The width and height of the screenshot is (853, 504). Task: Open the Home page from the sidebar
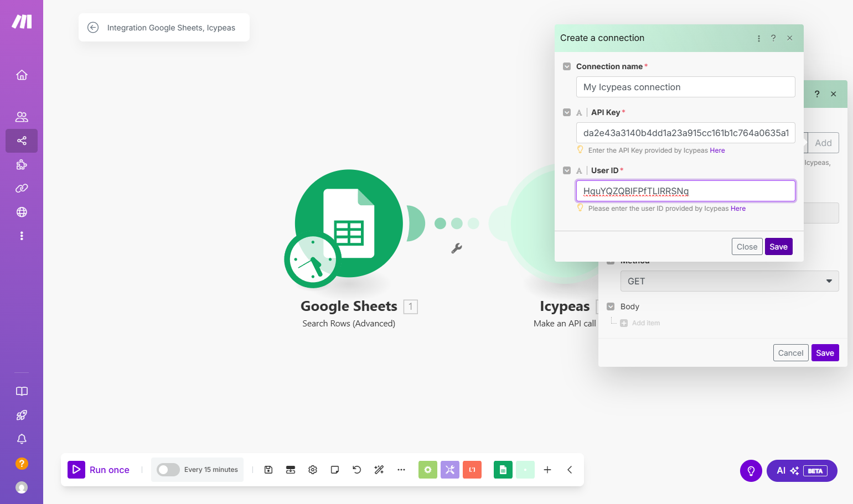pyautogui.click(x=22, y=75)
